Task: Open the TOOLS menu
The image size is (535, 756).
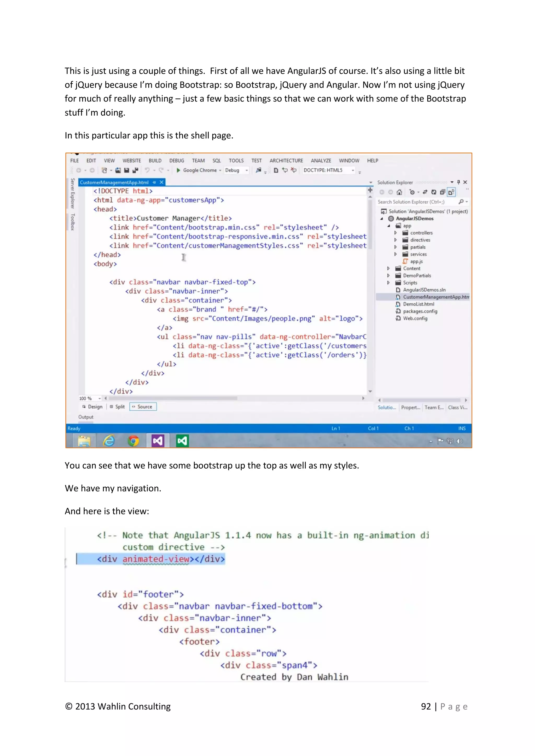Action: (x=236, y=160)
